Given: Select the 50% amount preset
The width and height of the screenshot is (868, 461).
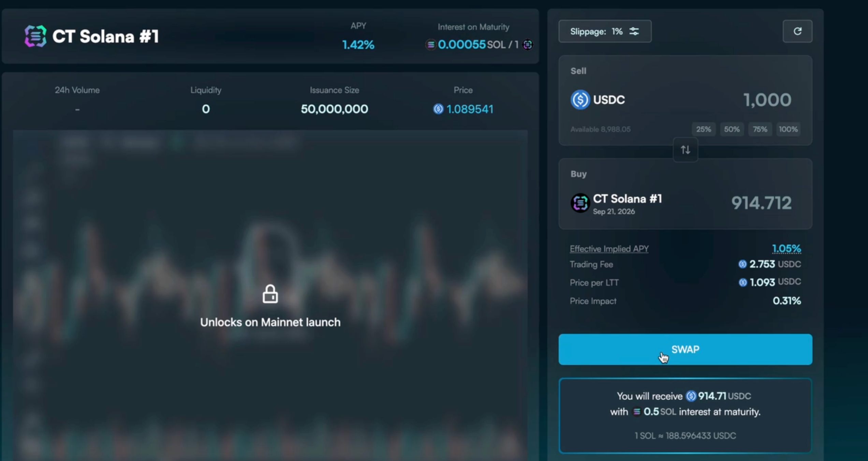Looking at the screenshot, I should 732,129.
